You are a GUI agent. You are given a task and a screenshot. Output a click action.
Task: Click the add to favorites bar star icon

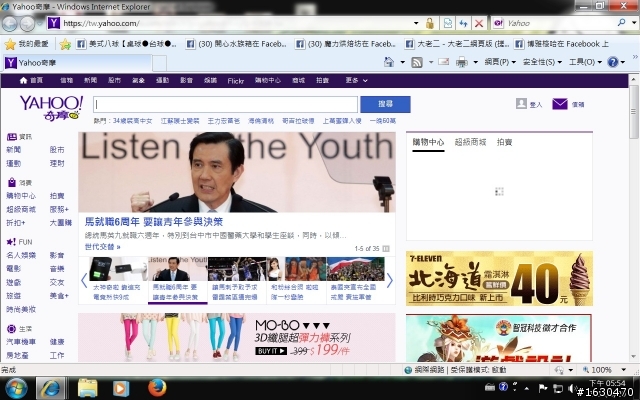pyautogui.click(x=65, y=44)
